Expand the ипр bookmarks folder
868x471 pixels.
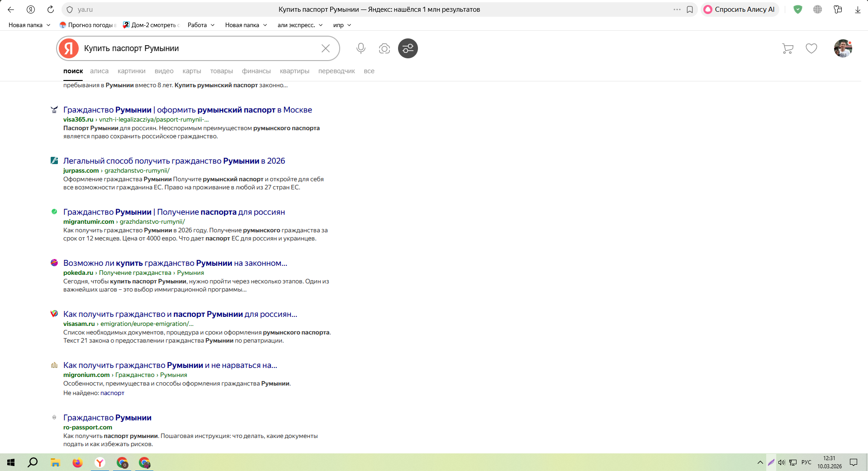342,25
